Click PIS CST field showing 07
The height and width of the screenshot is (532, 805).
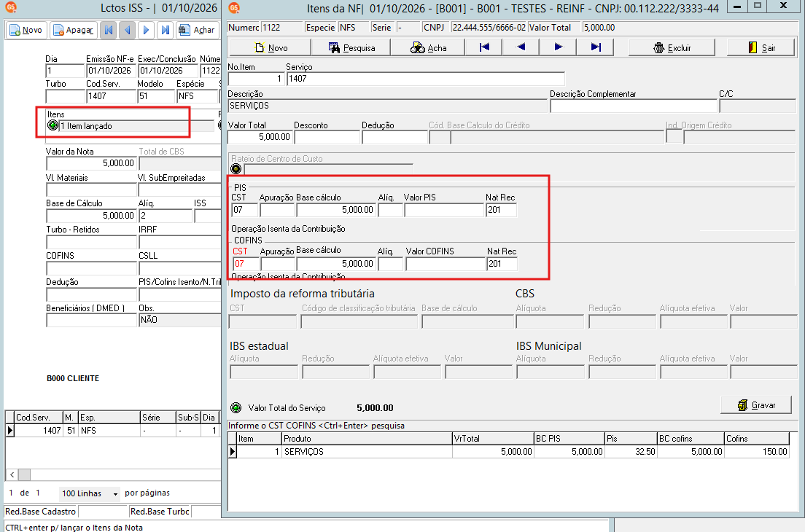(x=245, y=210)
